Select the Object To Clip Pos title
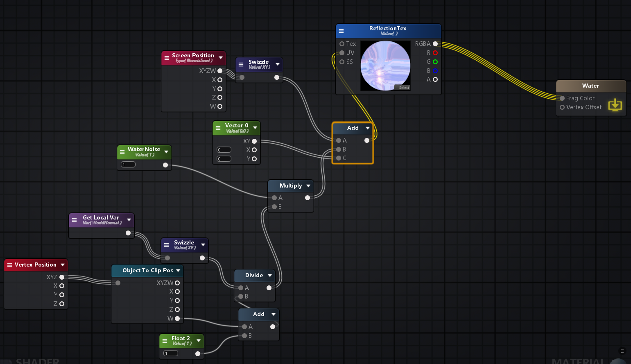Viewport: 631px width, 364px height. [x=148, y=271]
